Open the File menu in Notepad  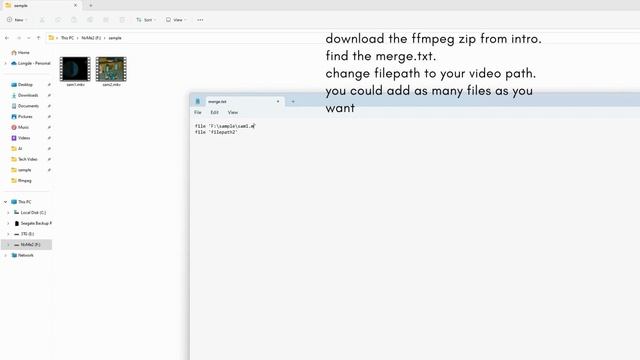[x=198, y=112]
